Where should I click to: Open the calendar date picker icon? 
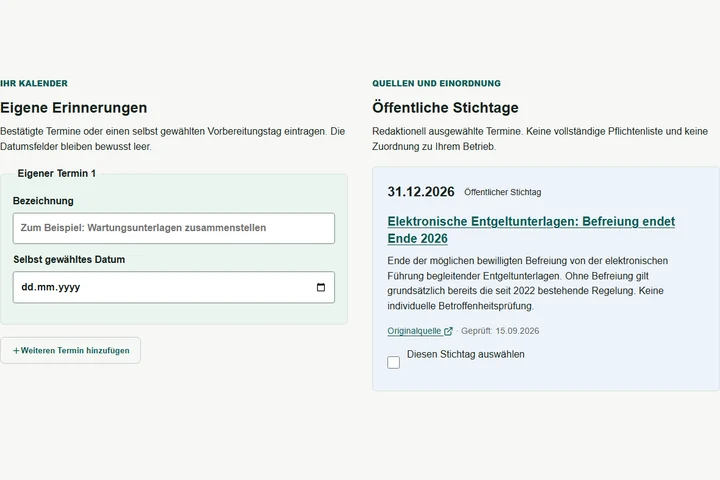(x=321, y=287)
